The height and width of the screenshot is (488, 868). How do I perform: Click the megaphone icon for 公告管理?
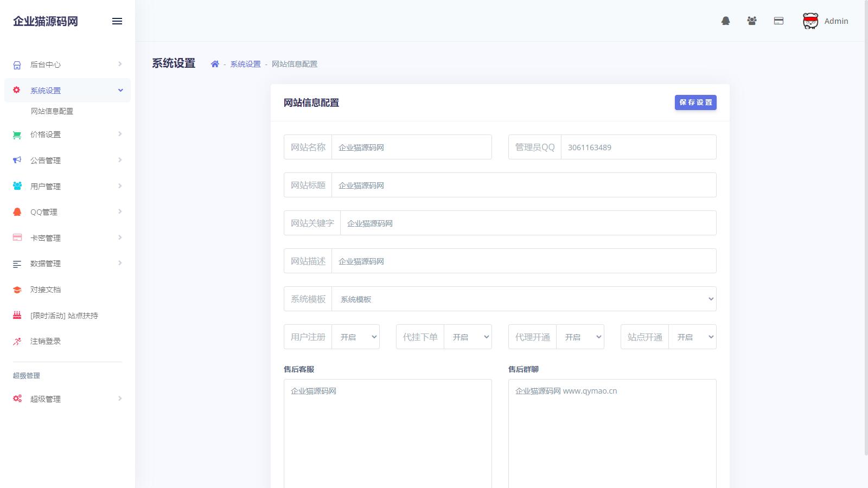coord(17,160)
